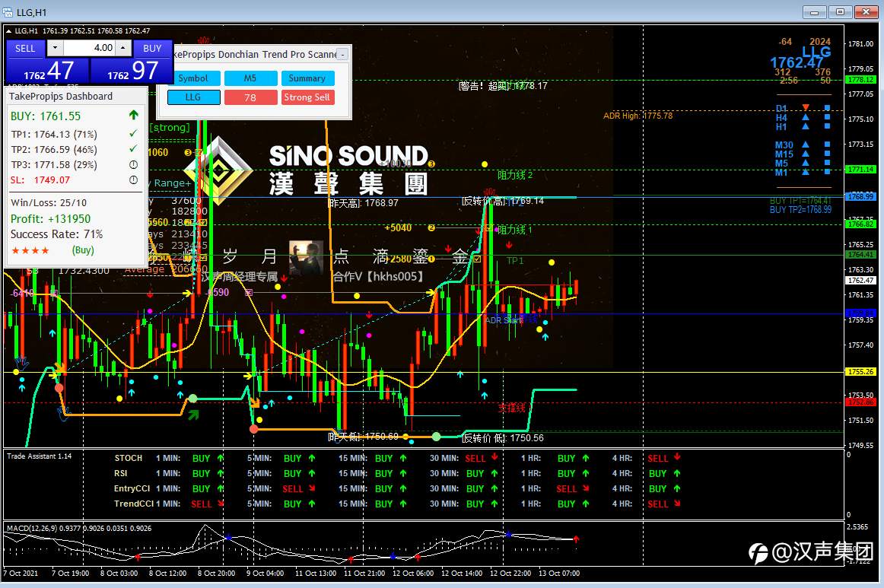This screenshot has width=884, height=588.
Task: Click the green 1771.14 price label on axis
Action: pos(861,169)
